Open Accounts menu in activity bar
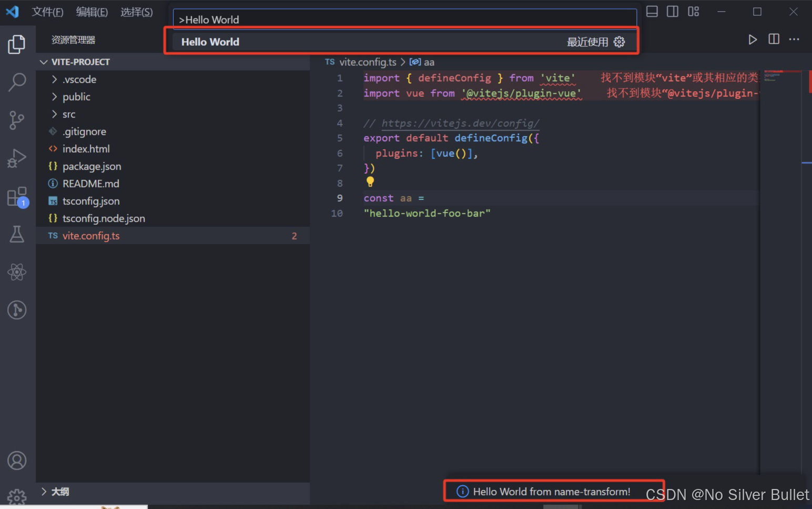 [17, 461]
